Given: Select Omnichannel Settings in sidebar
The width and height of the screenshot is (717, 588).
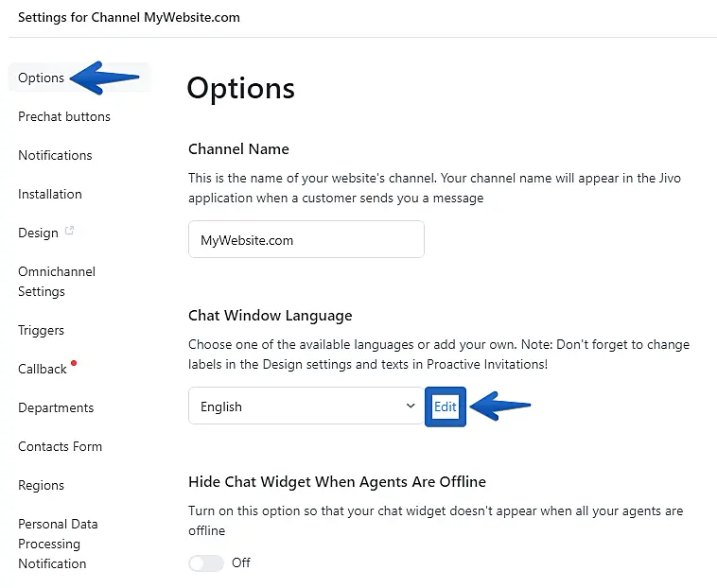Looking at the screenshot, I should coord(57,282).
